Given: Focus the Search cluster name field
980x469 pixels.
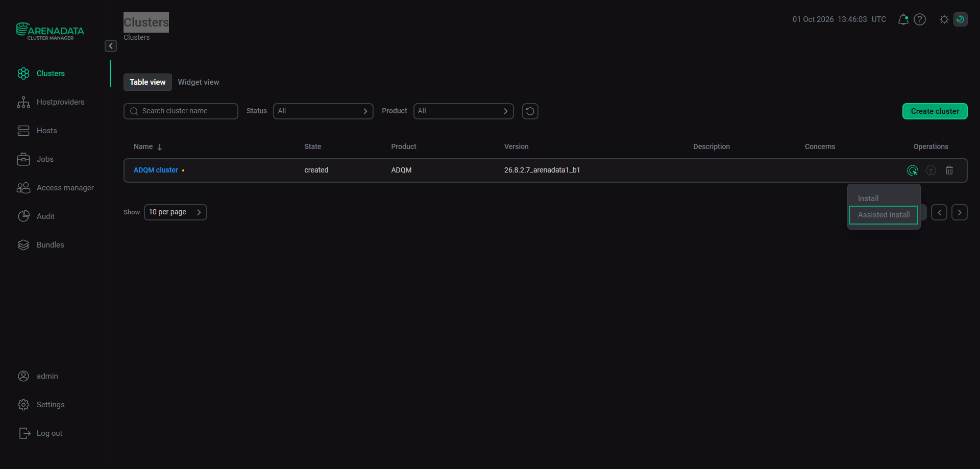Looking at the screenshot, I should [x=181, y=111].
